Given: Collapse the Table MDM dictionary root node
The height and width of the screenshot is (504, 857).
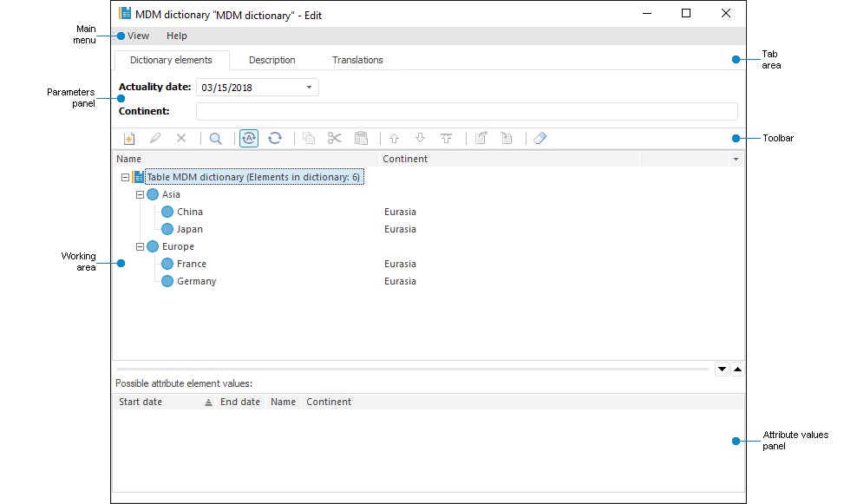Looking at the screenshot, I should 125,177.
